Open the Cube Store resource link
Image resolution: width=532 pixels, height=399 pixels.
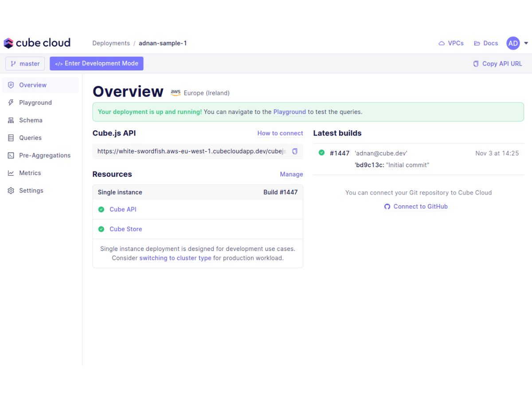click(126, 229)
